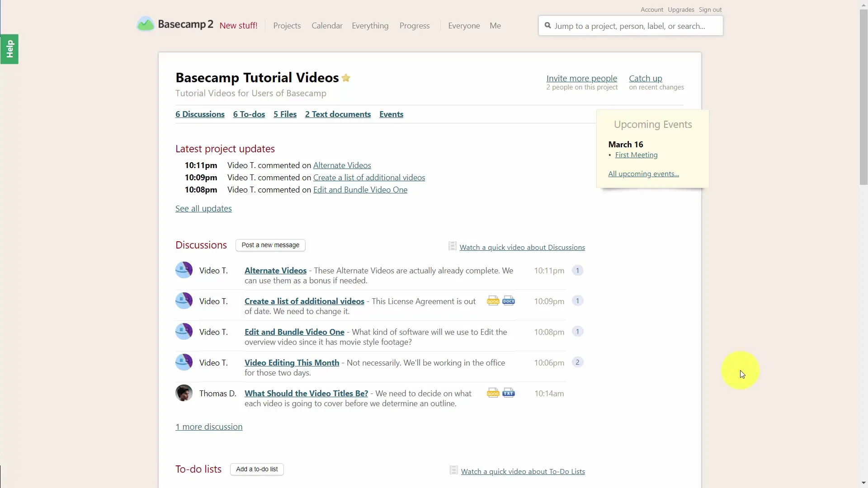Screen dimensions: 868x488
Task: Open the Everyone page
Action: pos(464,26)
